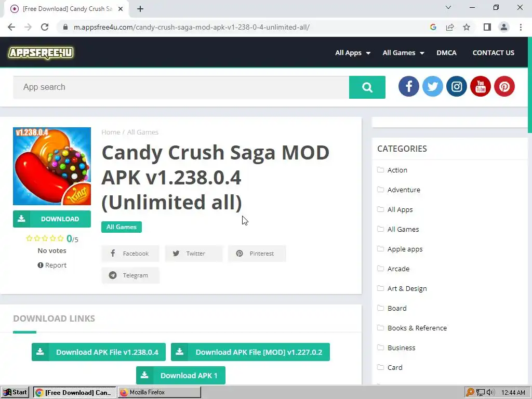Share via Pinterest button

point(257,254)
